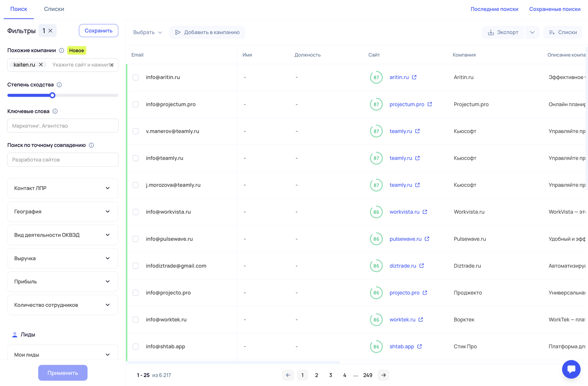Remove the kaiten.ru tag with its X
Viewport: 588px width, 386px height.
coord(41,65)
